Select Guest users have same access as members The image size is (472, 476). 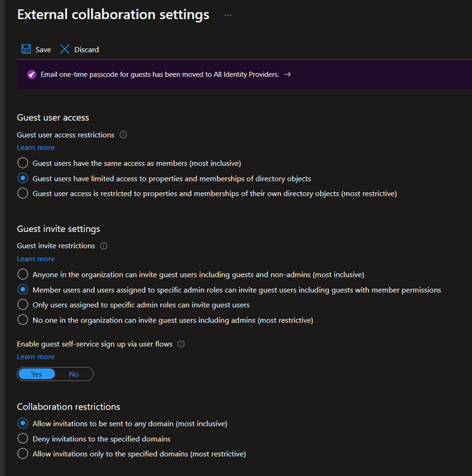click(x=23, y=163)
